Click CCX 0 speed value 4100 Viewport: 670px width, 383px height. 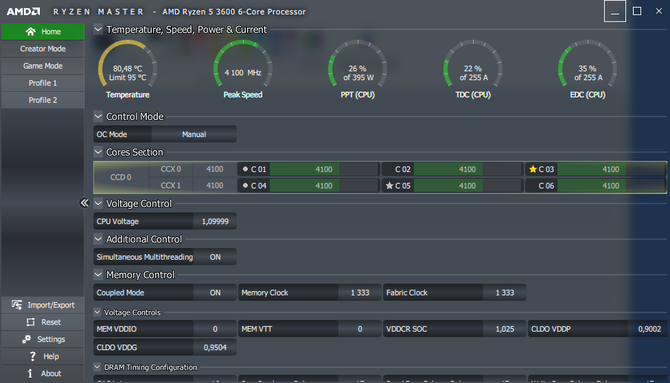point(215,169)
